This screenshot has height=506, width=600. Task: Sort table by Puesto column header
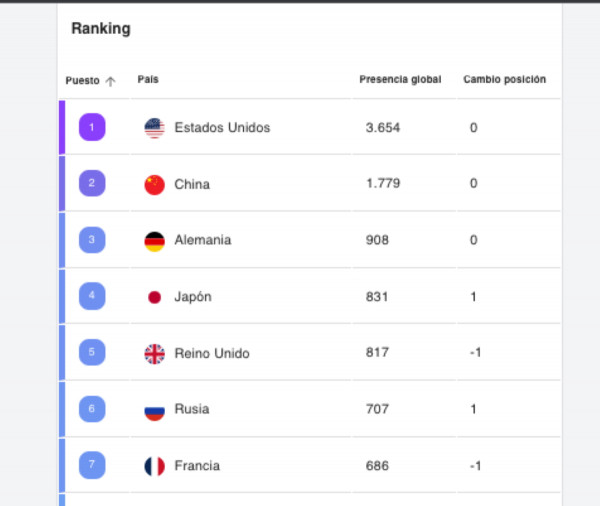82,81
